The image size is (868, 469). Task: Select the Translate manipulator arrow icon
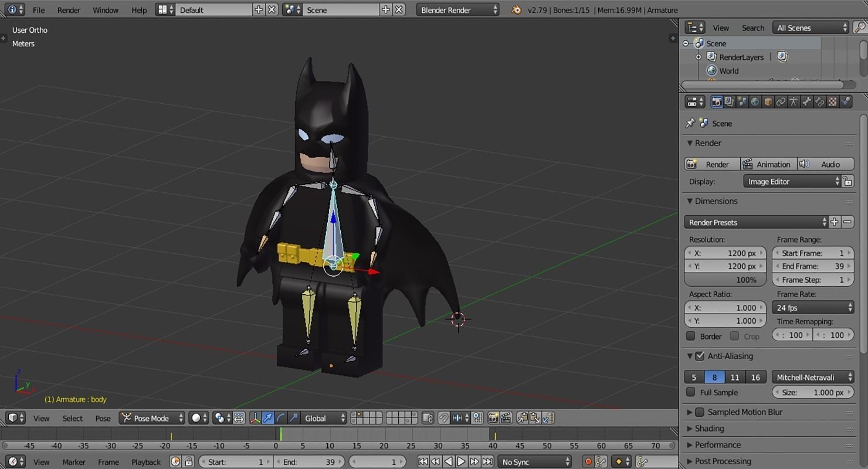(268, 418)
